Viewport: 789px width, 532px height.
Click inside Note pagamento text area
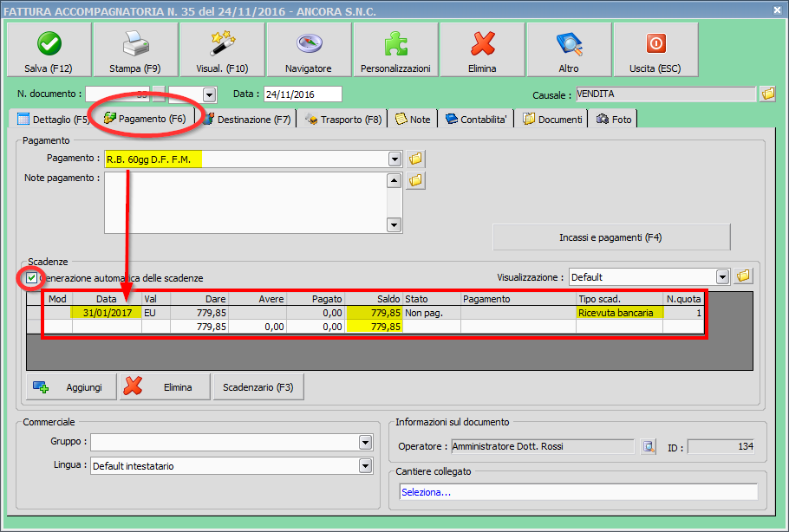tap(245, 203)
